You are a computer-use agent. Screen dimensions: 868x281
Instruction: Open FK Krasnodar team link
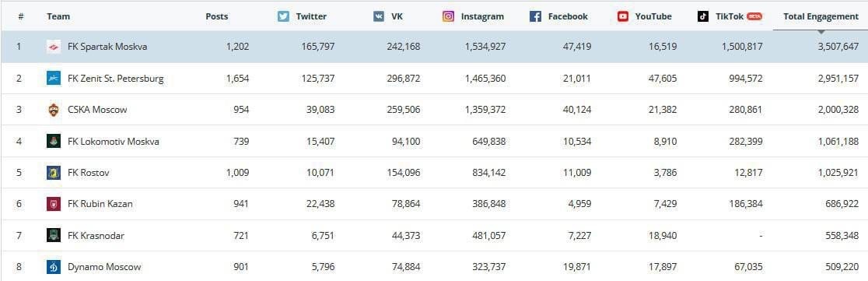96,236
